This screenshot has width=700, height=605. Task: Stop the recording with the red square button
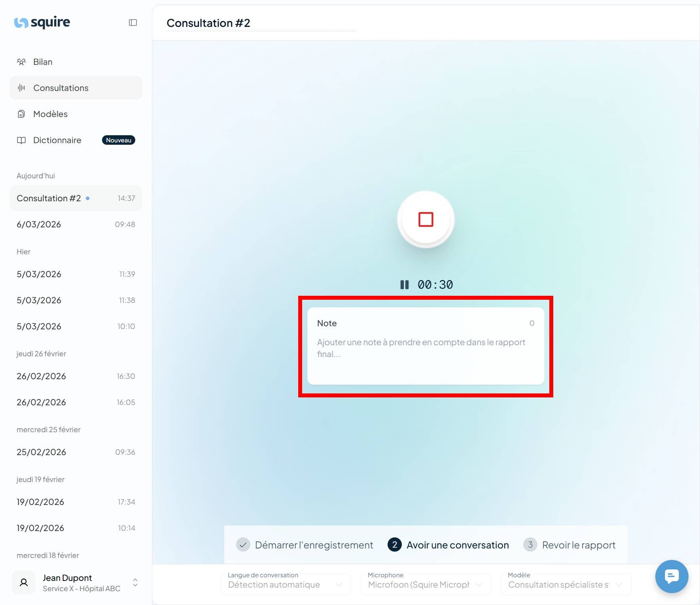(426, 219)
